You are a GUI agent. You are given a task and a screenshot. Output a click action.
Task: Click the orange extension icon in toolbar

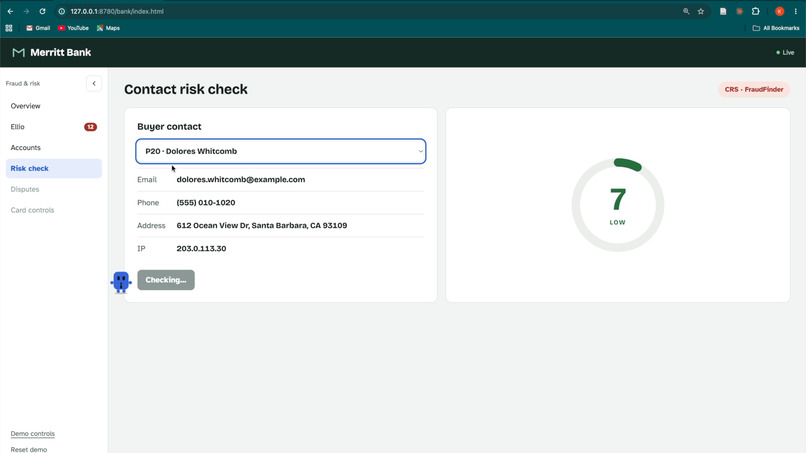tap(739, 11)
